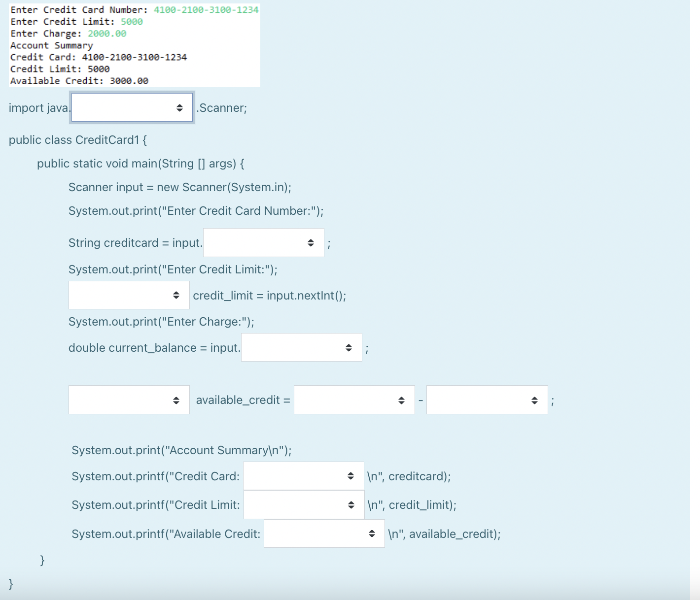Viewport: 700px width, 600px height.
Task: Click 'System.out.print("Account Summary\n");' line
Action: click(182, 450)
